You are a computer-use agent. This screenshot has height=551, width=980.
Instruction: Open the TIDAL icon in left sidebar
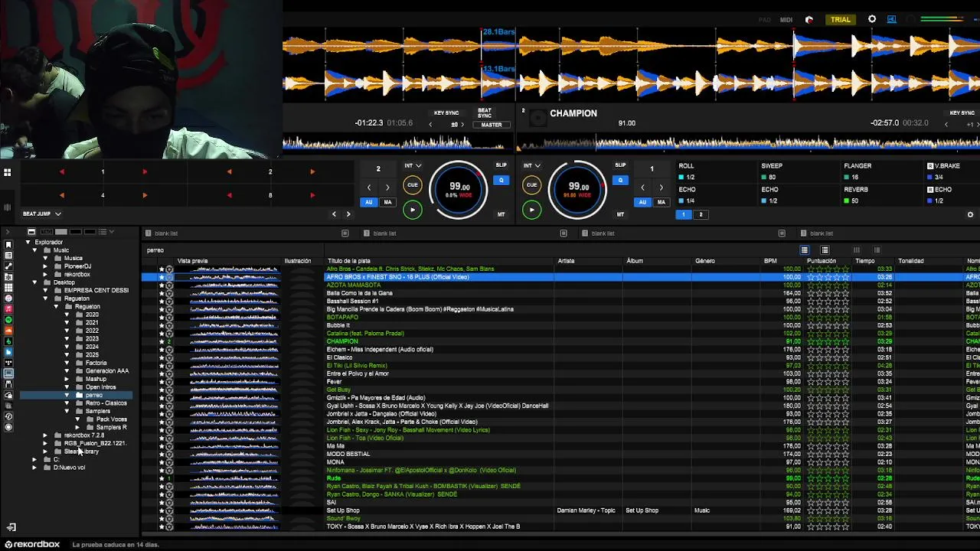coord(8,363)
